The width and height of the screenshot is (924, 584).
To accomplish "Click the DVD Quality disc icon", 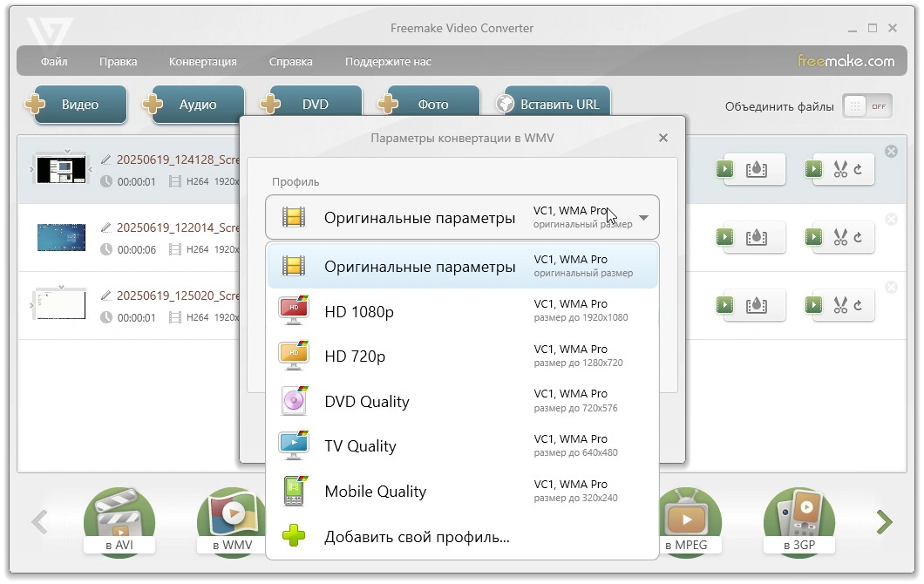I will point(294,401).
